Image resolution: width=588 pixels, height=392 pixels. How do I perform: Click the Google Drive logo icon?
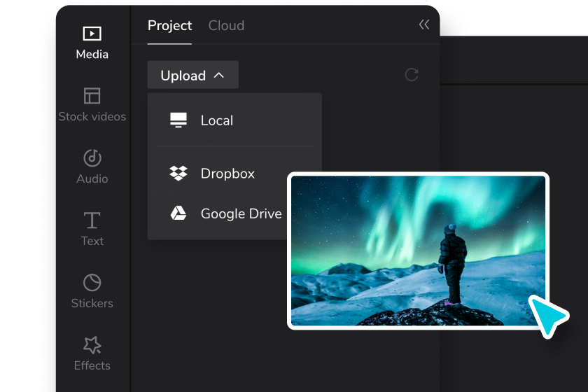178,213
